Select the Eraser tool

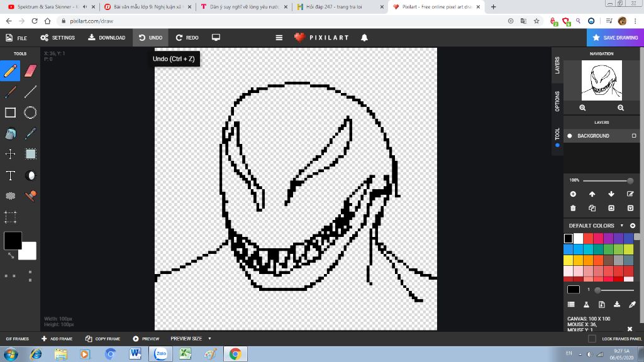tap(30, 70)
